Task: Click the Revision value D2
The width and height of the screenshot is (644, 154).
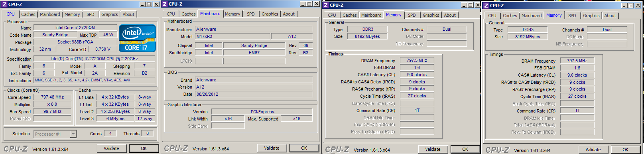Action: point(144,73)
